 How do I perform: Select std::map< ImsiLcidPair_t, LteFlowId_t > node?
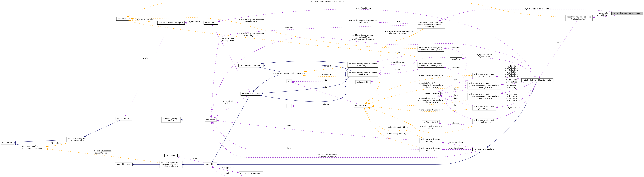click(484, 121)
